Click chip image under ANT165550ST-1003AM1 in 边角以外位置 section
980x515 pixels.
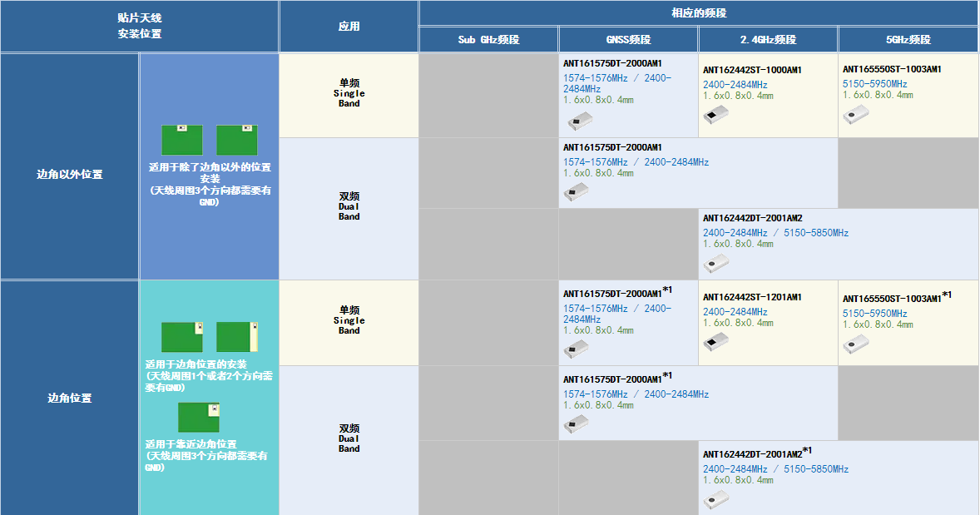855,115
